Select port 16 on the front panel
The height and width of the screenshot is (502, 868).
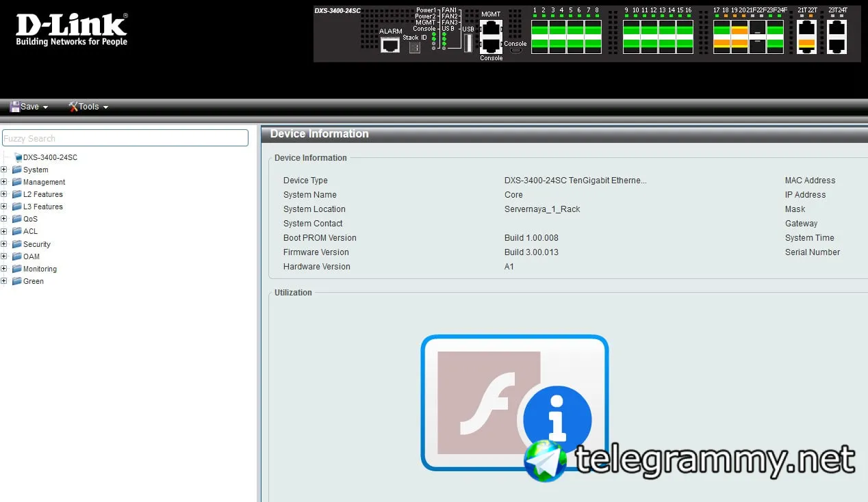[x=685, y=46]
